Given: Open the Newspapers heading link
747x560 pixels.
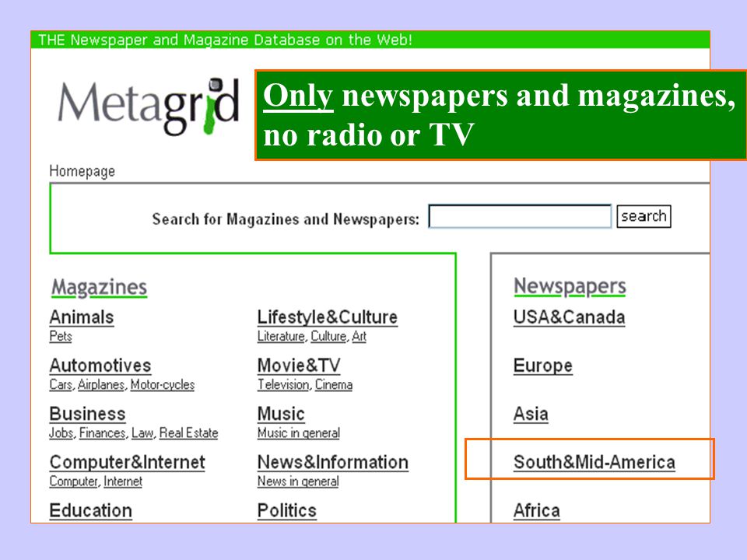Looking at the screenshot, I should click(x=570, y=287).
